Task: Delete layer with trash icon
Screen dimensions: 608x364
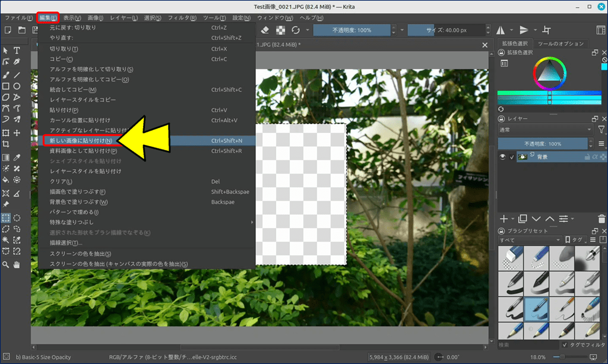Action: (x=602, y=219)
